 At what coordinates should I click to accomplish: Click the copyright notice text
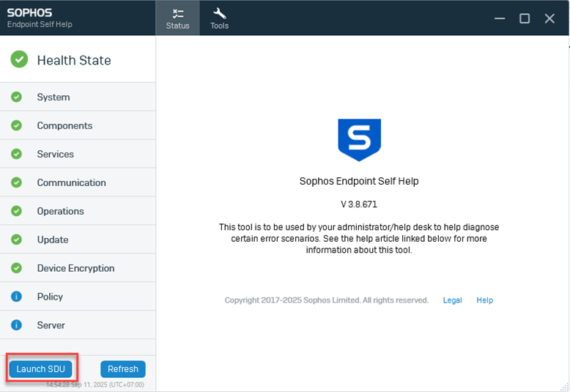[327, 300]
